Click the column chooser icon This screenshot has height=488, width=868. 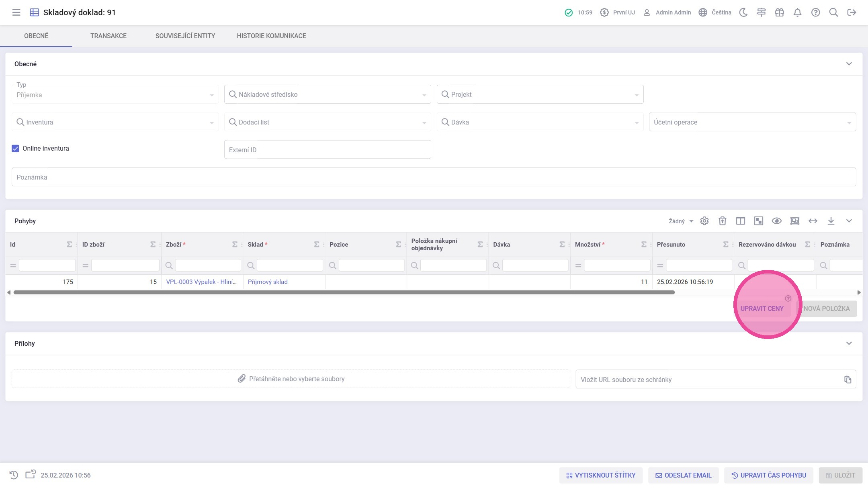click(x=740, y=221)
